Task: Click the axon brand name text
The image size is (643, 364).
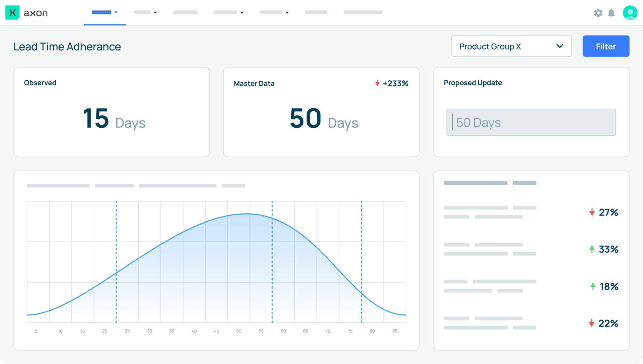Action: 35,13
